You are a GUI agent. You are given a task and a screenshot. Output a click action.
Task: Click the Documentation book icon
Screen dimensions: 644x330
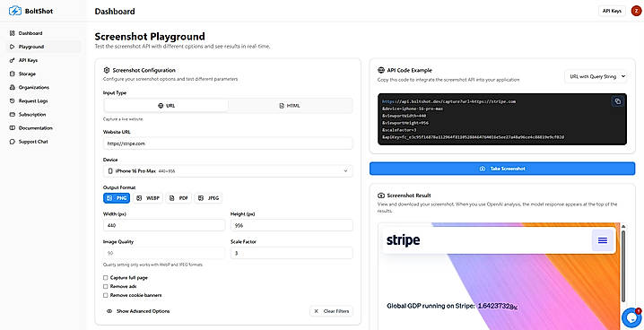(12, 128)
